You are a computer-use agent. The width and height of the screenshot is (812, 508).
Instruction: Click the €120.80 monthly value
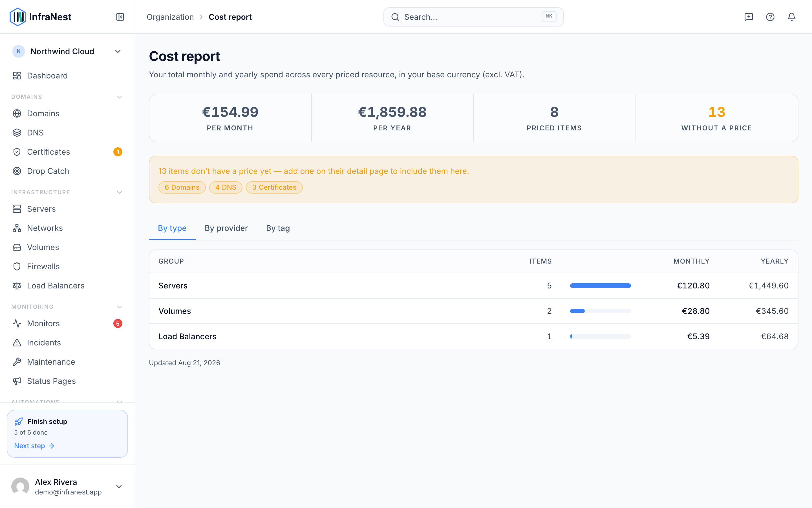[x=693, y=286]
